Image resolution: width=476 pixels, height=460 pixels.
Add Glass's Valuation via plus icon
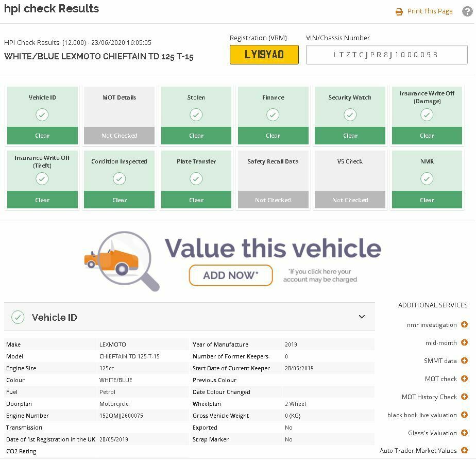(464, 433)
